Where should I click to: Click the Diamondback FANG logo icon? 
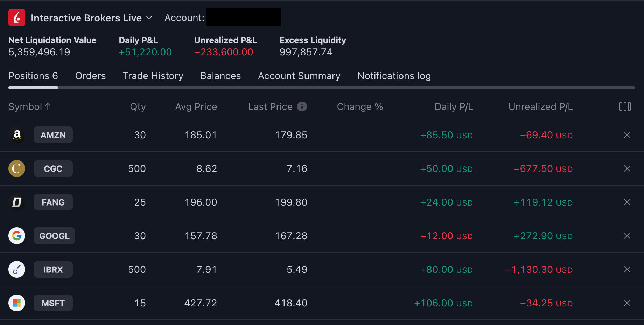pos(17,202)
